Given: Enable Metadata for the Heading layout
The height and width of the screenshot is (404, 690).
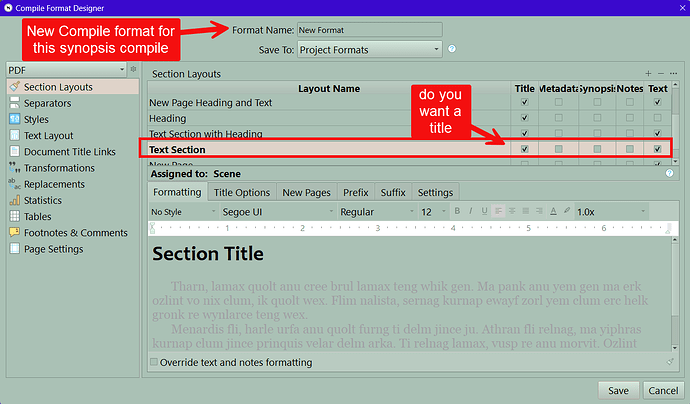Looking at the screenshot, I should [558, 118].
